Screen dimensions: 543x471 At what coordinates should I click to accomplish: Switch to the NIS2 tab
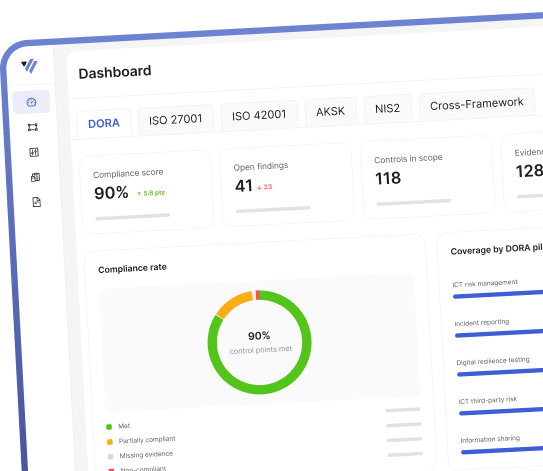click(388, 108)
